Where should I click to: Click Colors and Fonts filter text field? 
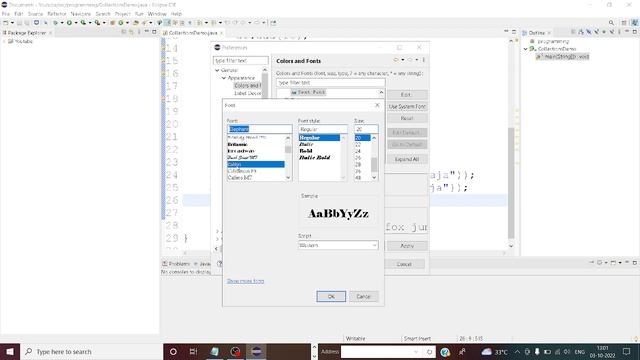(x=330, y=82)
